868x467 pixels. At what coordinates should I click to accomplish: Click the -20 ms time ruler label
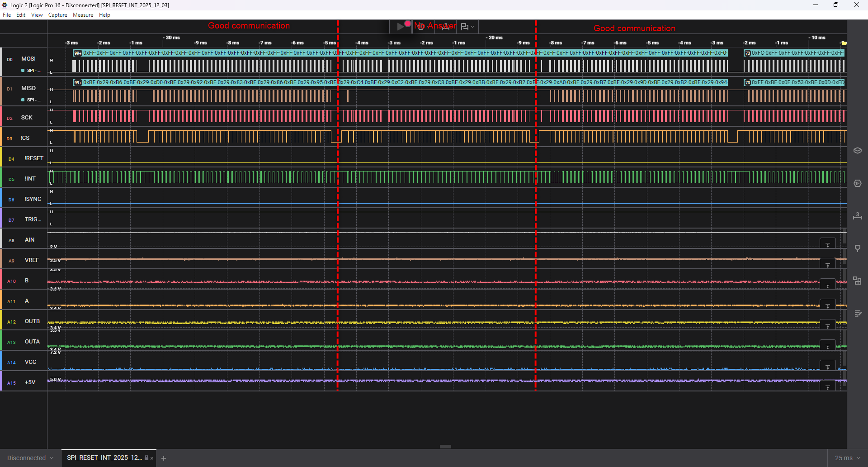(x=494, y=38)
